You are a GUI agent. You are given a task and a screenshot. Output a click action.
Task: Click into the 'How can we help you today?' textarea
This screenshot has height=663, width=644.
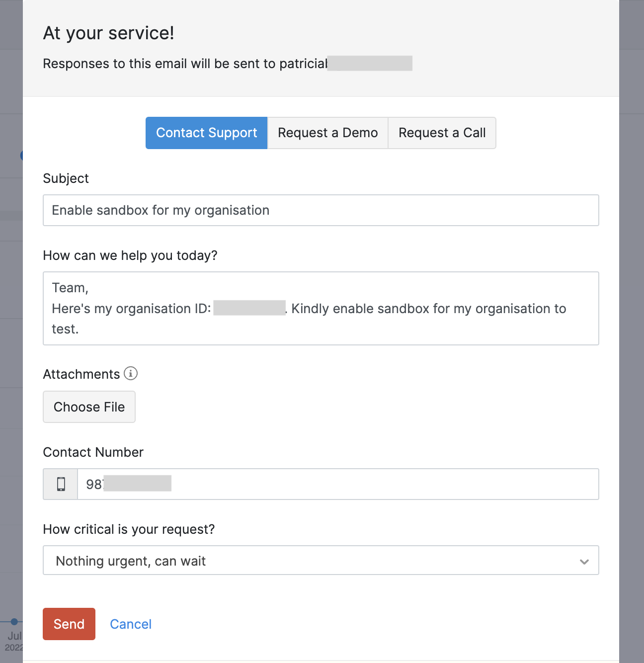click(321, 308)
